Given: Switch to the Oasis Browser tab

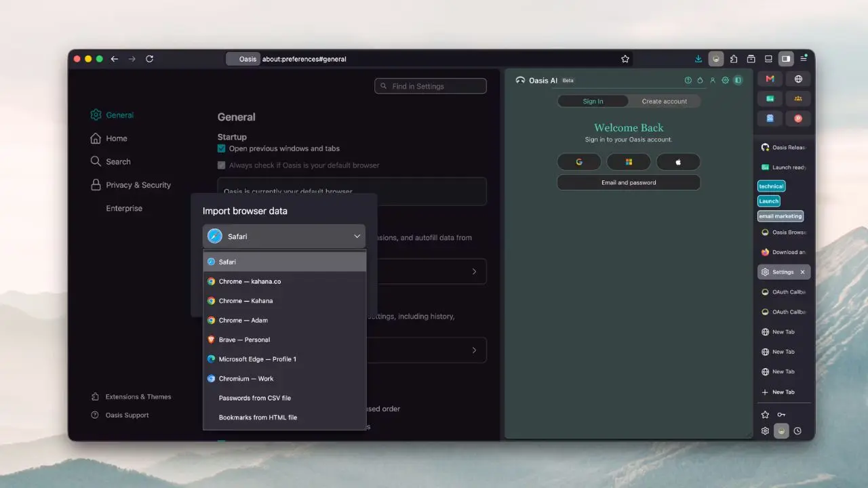Looking at the screenshot, I should tap(784, 232).
